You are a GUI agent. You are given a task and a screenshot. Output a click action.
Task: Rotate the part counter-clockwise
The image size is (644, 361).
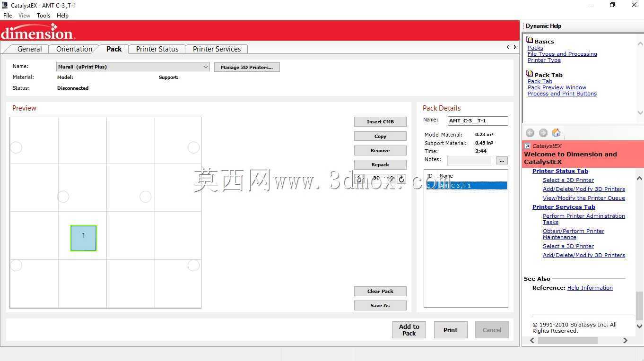tap(359, 179)
